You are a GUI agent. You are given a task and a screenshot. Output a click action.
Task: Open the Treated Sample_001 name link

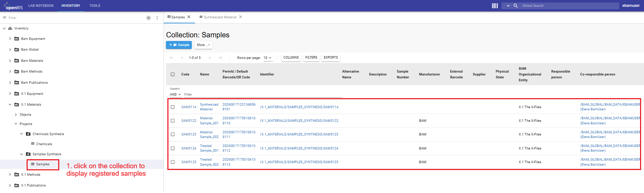209,148
